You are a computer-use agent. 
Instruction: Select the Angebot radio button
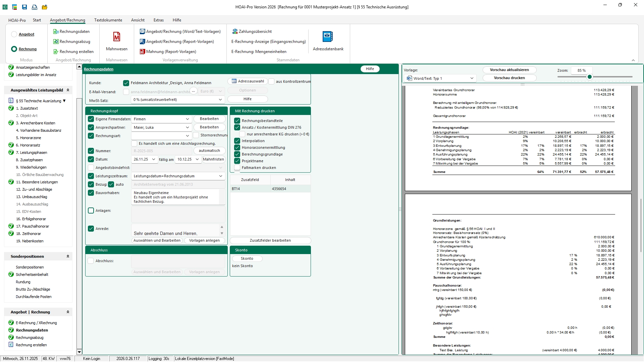[x=14, y=34]
